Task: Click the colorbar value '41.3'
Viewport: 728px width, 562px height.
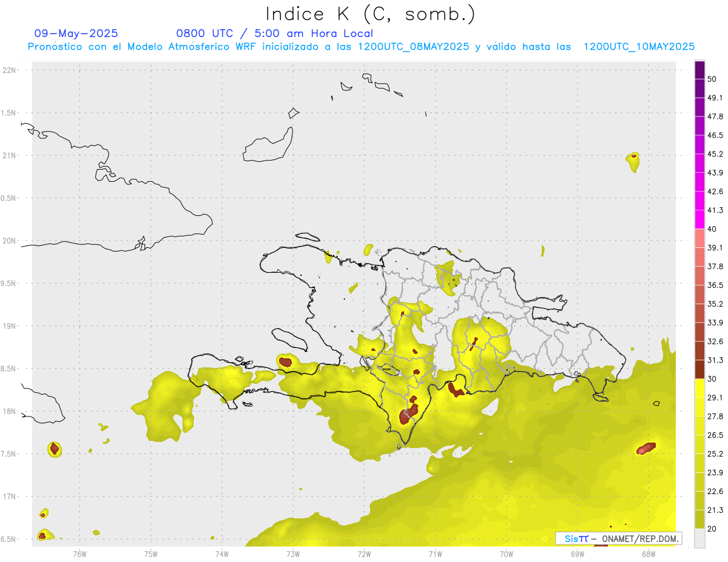Action: (x=715, y=210)
